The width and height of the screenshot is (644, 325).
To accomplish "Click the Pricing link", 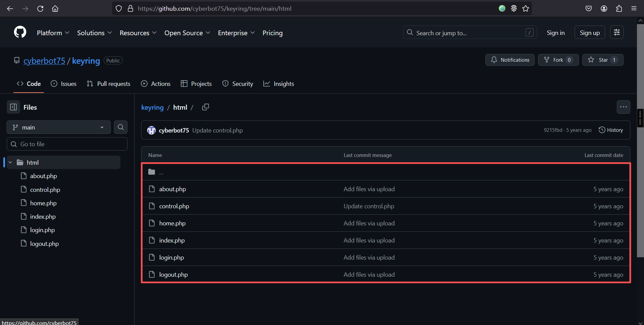I will point(272,33).
